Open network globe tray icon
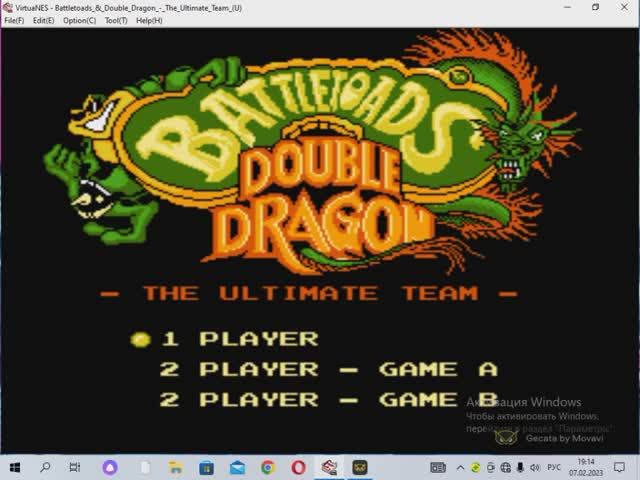640x480 pixels. click(505, 467)
